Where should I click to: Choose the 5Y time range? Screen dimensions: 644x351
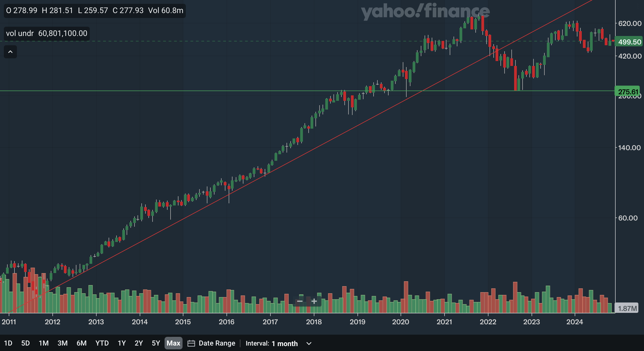[156, 343]
